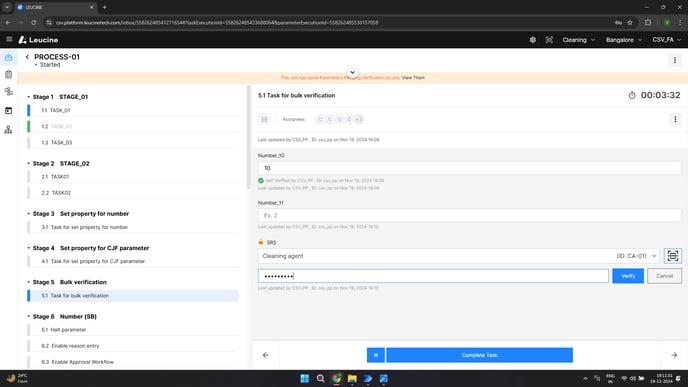Collapse Stage 4 Set property for CJF parameter
This screenshot has height=387, width=688.
(x=29, y=248)
